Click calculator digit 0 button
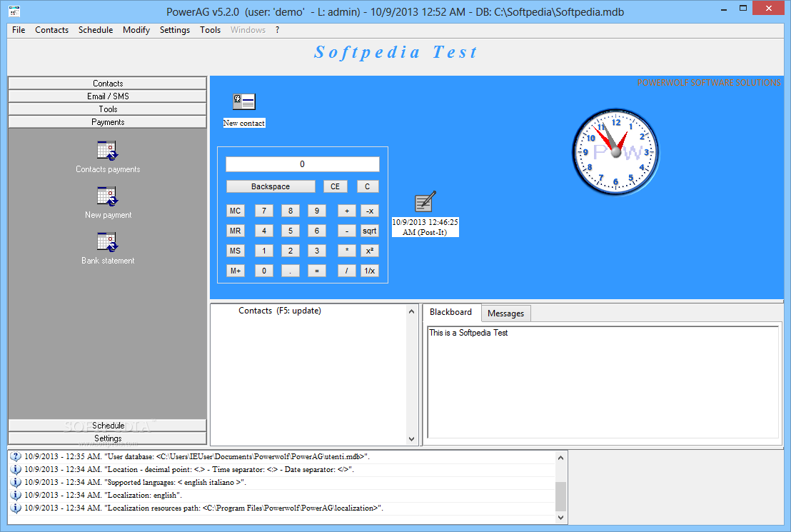Viewport: 791px width, 532px height. pos(264,271)
